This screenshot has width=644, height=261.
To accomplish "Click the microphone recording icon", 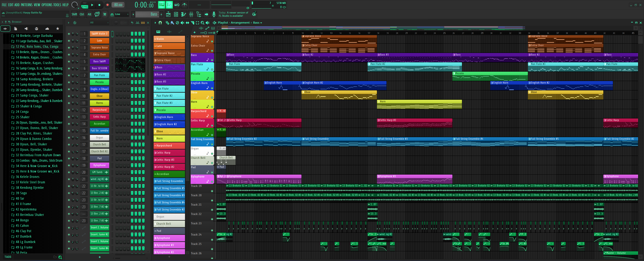I will pos(214,14).
